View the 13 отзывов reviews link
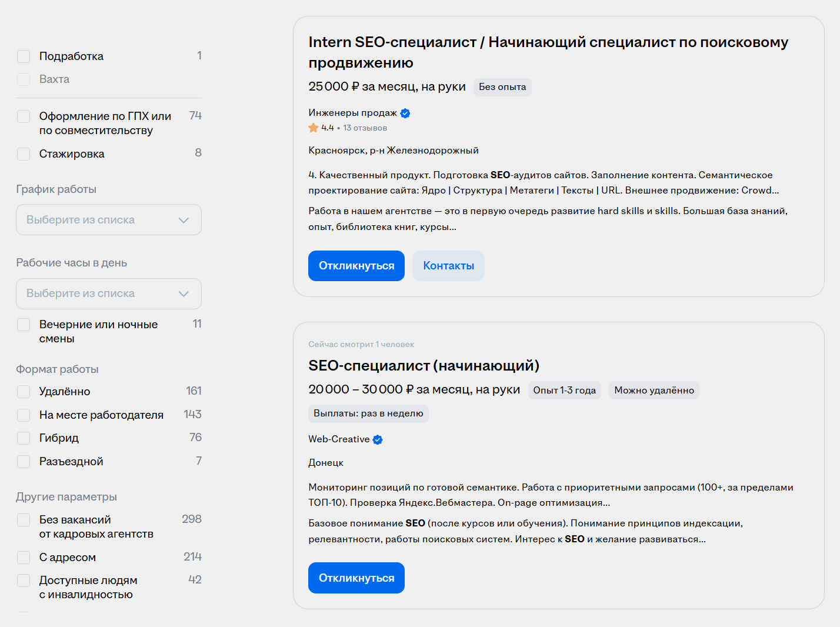840x627 pixels. (365, 128)
